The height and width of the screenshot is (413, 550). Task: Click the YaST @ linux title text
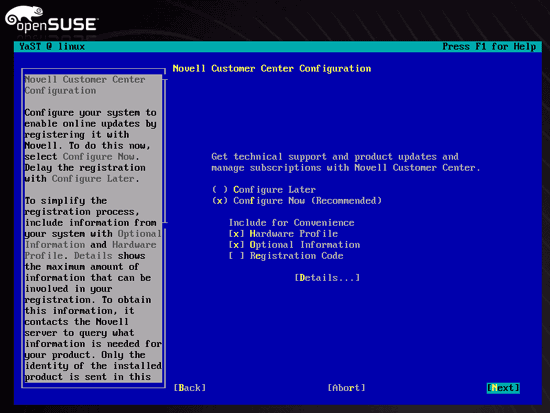(52, 47)
